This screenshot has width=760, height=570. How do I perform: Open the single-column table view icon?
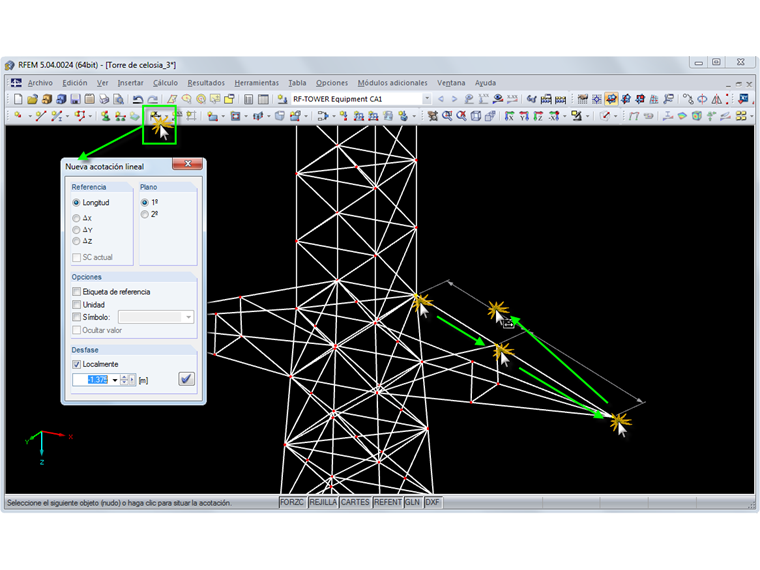click(x=249, y=99)
